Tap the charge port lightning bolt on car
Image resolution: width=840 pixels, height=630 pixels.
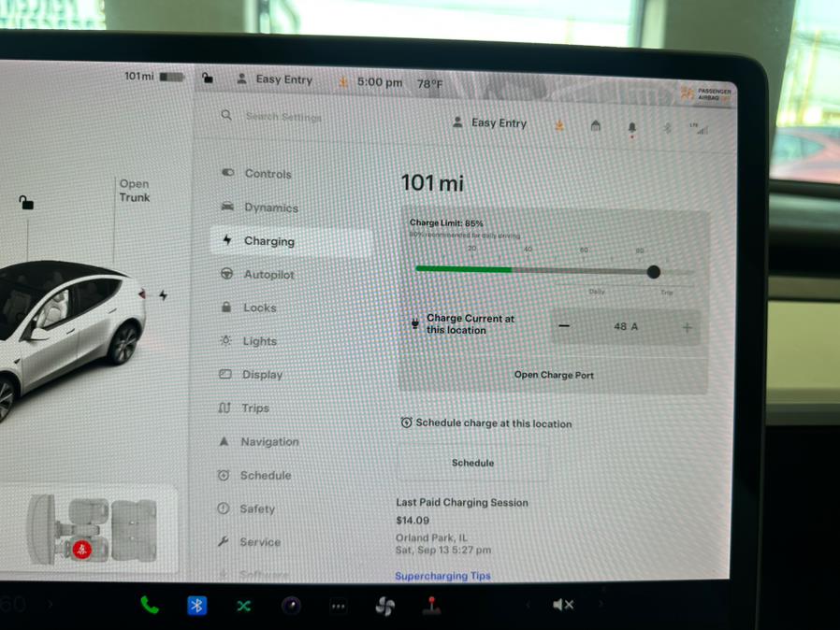163,295
